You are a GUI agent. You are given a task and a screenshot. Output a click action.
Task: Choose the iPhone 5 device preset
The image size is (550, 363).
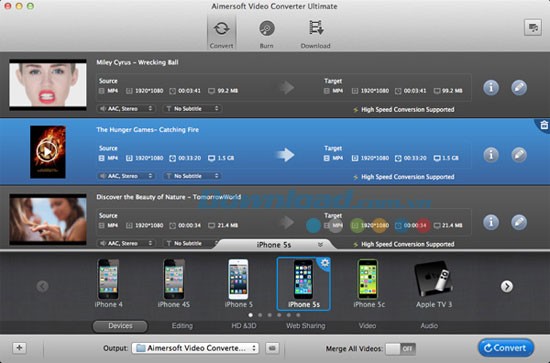pos(239,283)
